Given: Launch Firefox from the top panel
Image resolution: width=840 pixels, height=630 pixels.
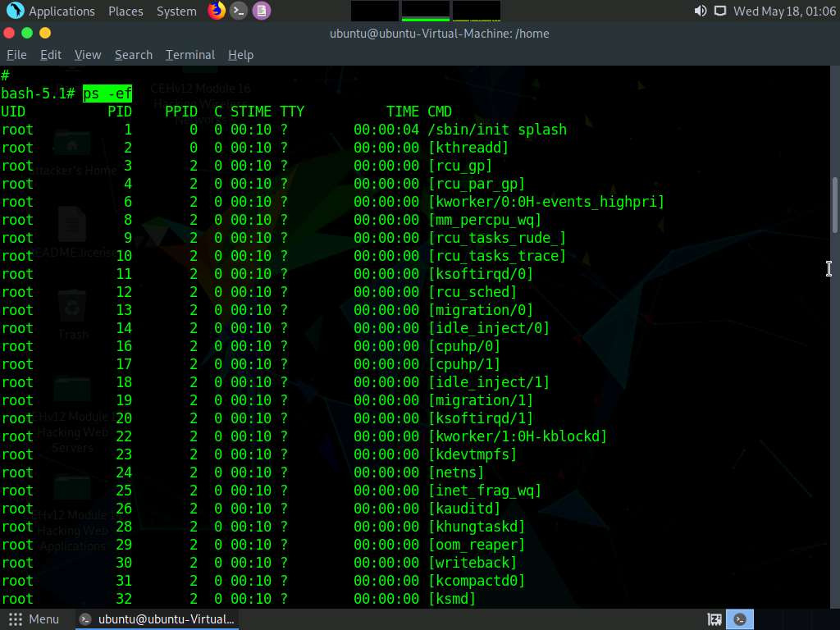Looking at the screenshot, I should [217, 11].
